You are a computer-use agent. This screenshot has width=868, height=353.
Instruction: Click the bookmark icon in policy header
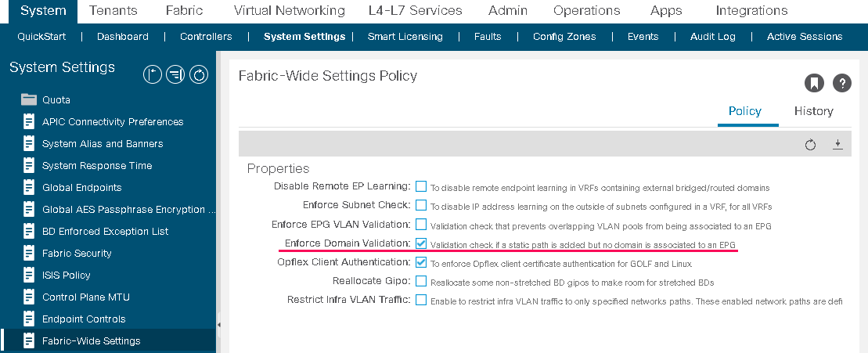814,84
